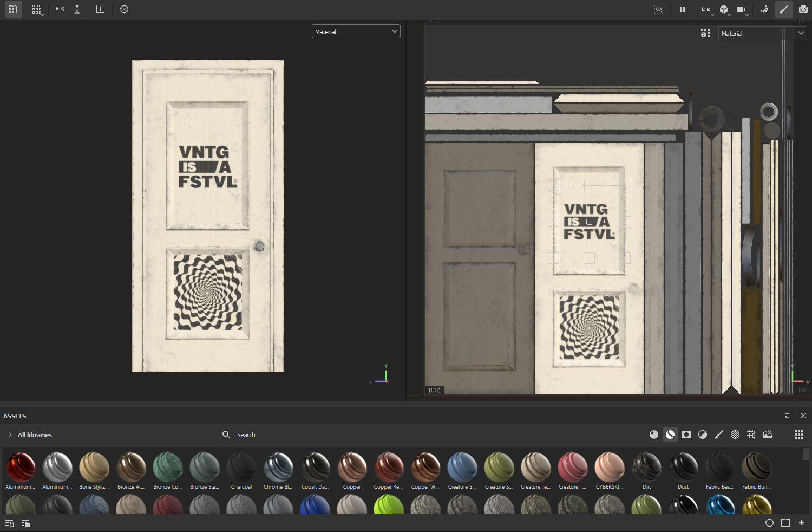Screen dimensions: 812x532
Task: Open the assets folder icon
Action: 785,523
